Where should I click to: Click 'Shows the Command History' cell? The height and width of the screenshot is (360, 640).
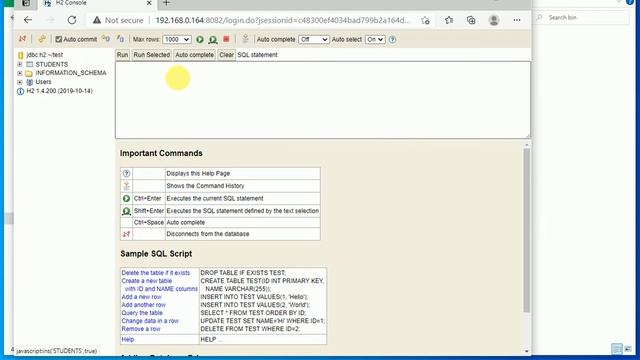point(242,186)
